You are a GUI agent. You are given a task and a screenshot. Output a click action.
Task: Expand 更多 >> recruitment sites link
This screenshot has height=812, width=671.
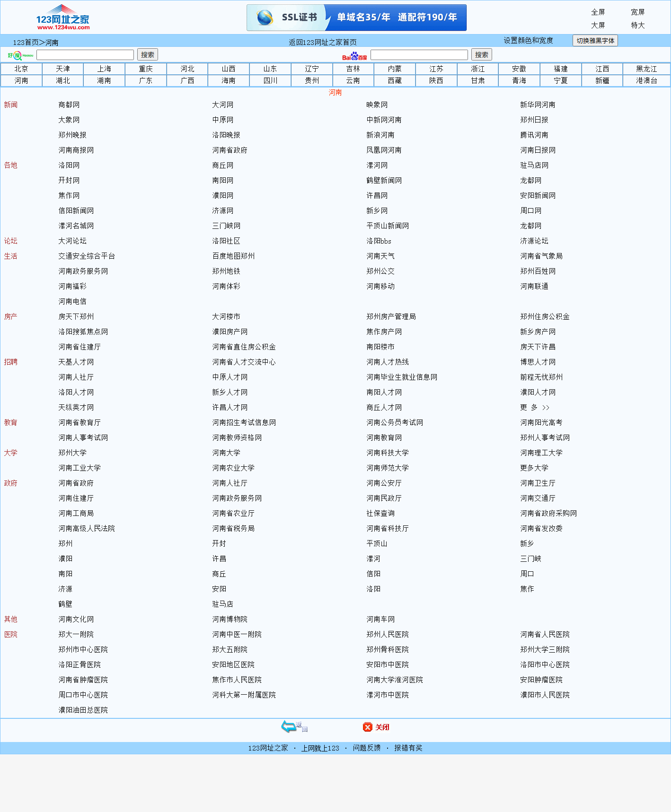click(x=534, y=407)
